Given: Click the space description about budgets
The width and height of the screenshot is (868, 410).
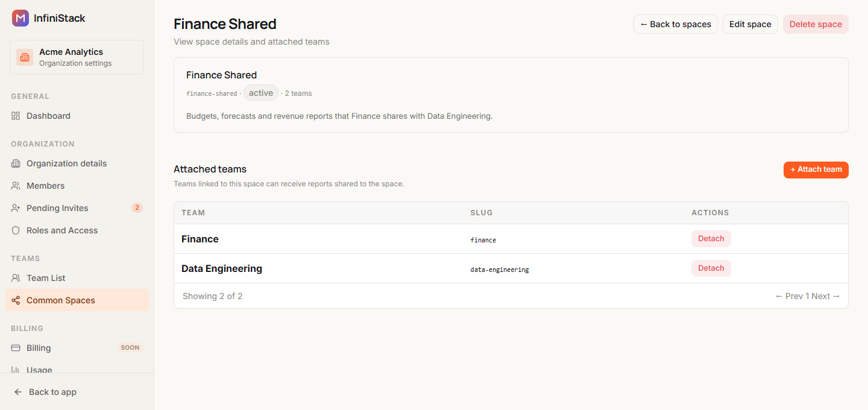Looking at the screenshot, I should point(339,116).
